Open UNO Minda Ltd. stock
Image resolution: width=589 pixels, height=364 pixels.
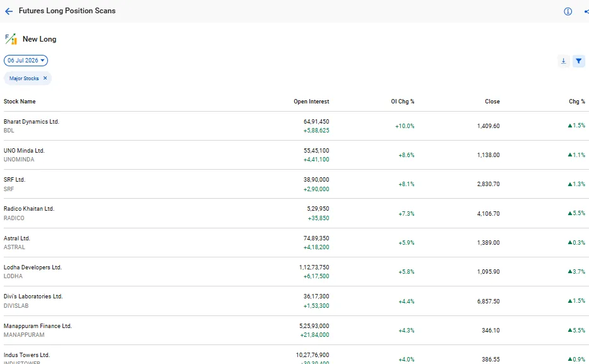[24, 151]
